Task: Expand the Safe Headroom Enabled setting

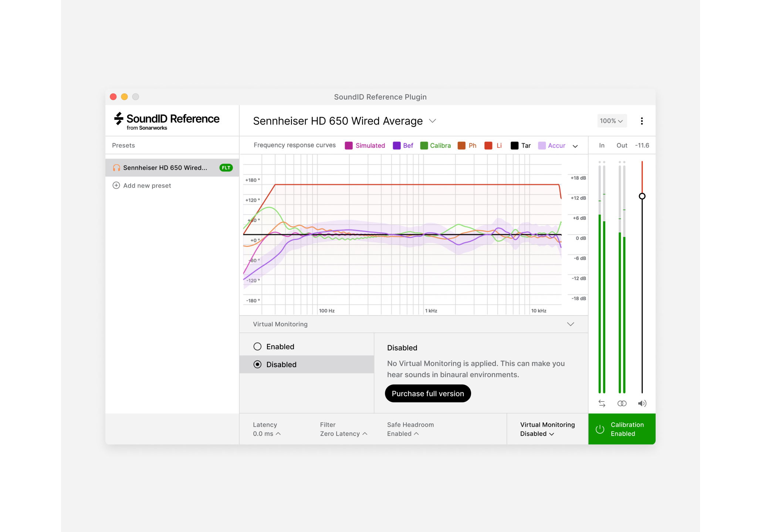Action: [x=410, y=429]
